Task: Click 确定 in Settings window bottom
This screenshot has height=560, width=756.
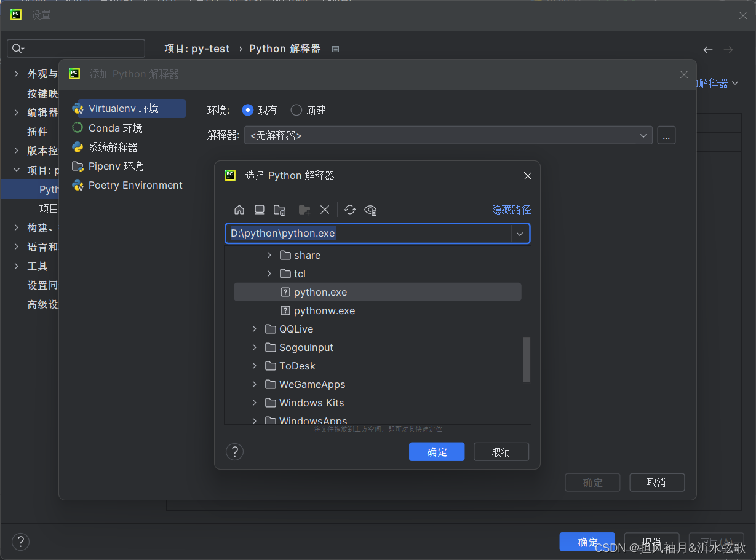Action: click(x=587, y=542)
